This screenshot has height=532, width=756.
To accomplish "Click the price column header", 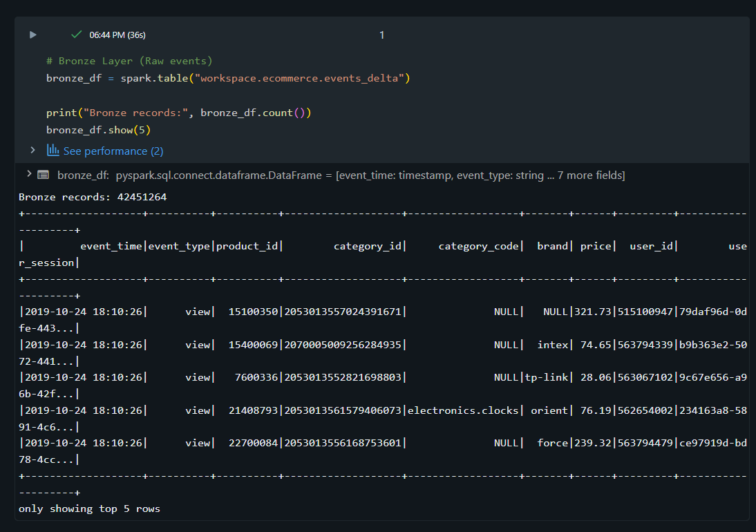I will (596, 246).
